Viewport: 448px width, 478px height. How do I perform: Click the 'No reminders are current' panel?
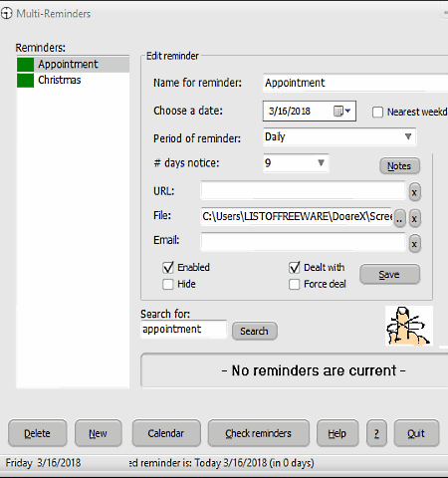pyautogui.click(x=295, y=370)
